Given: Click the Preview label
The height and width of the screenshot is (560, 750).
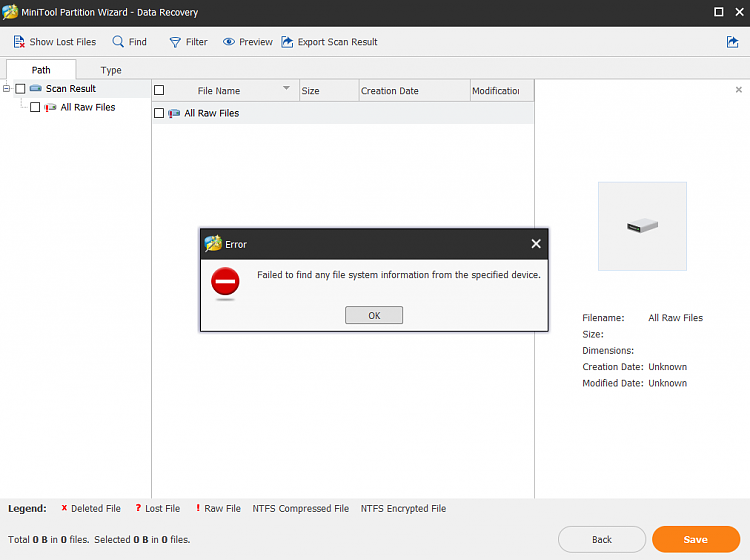Looking at the screenshot, I should (x=256, y=42).
